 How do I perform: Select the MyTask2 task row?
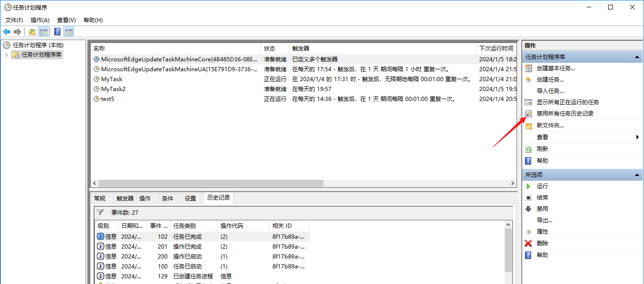[113, 89]
